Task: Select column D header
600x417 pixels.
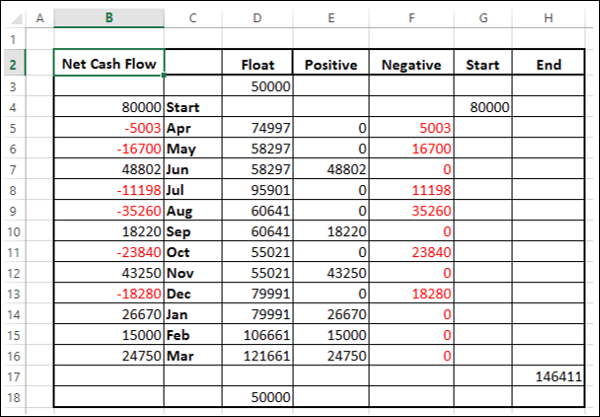Action: [x=258, y=18]
